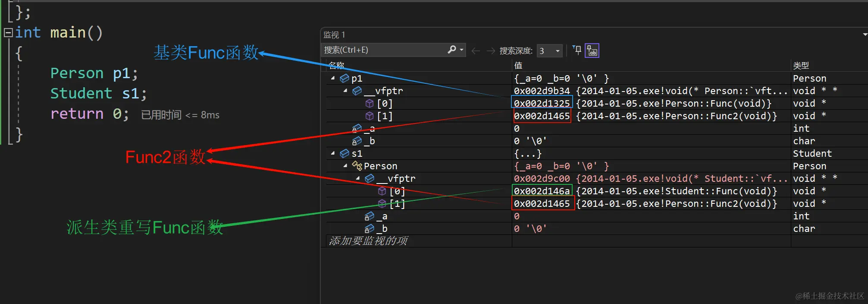Image resolution: width=868 pixels, height=304 pixels.
Task: Click the show pinned items filter icon
Action: point(577,50)
